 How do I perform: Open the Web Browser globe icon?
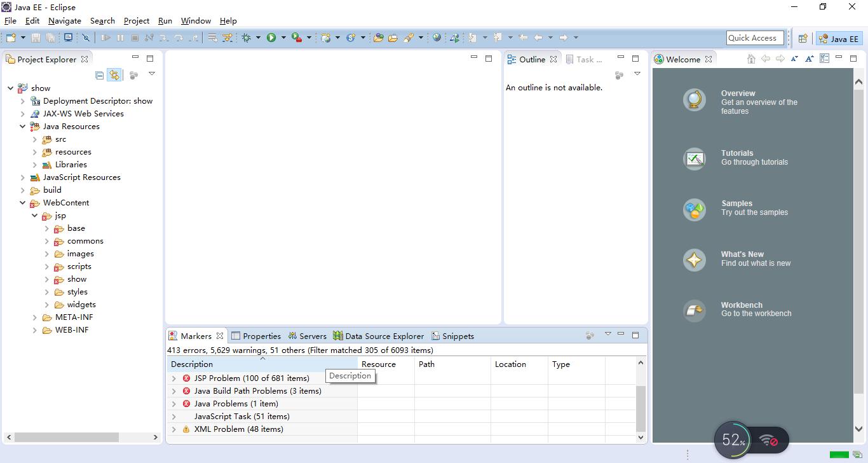tap(437, 38)
